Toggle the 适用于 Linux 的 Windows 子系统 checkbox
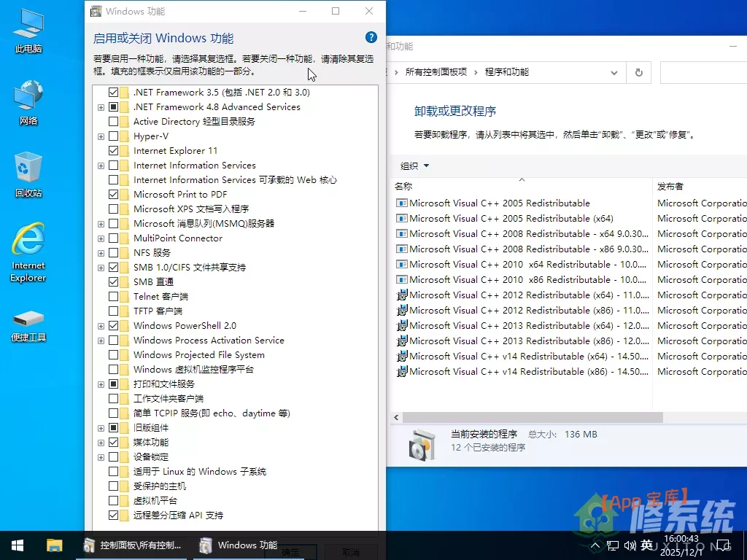 point(113,472)
